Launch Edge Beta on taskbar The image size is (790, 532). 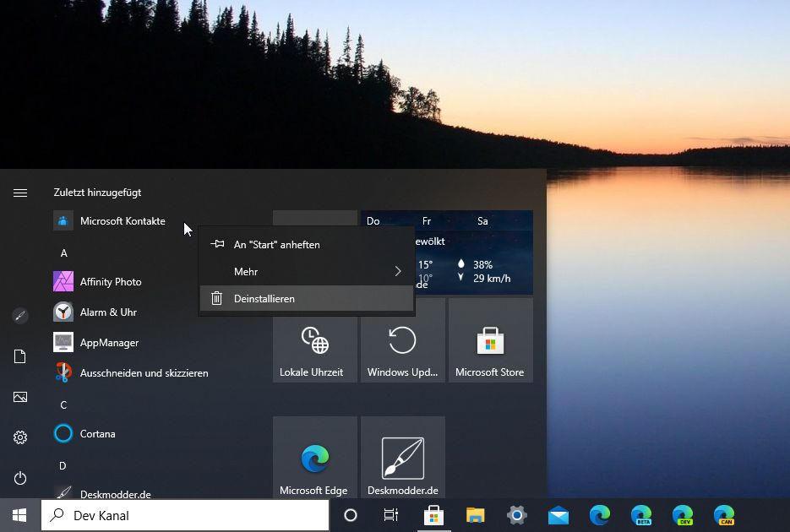640,515
